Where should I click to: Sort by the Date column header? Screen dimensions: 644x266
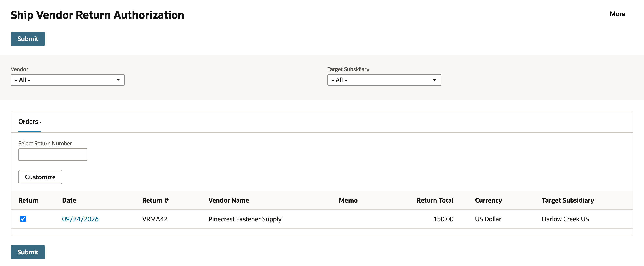click(x=69, y=200)
